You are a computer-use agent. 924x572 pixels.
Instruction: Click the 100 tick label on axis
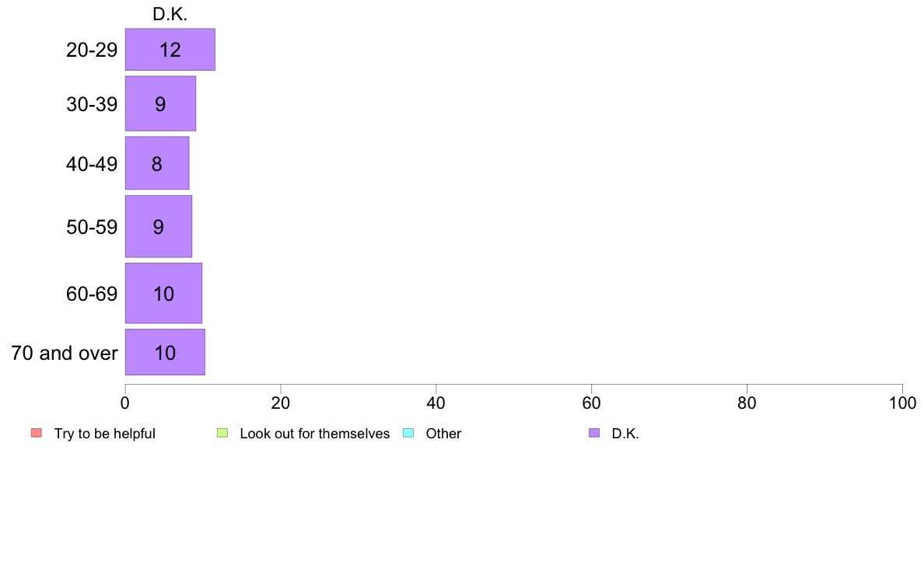coord(902,403)
